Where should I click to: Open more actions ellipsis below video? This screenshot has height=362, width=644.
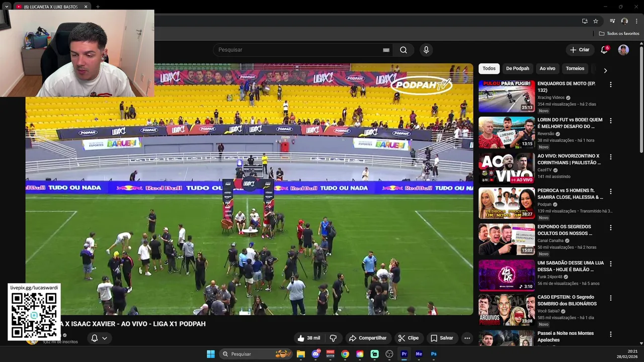pyautogui.click(x=467, y=338)
